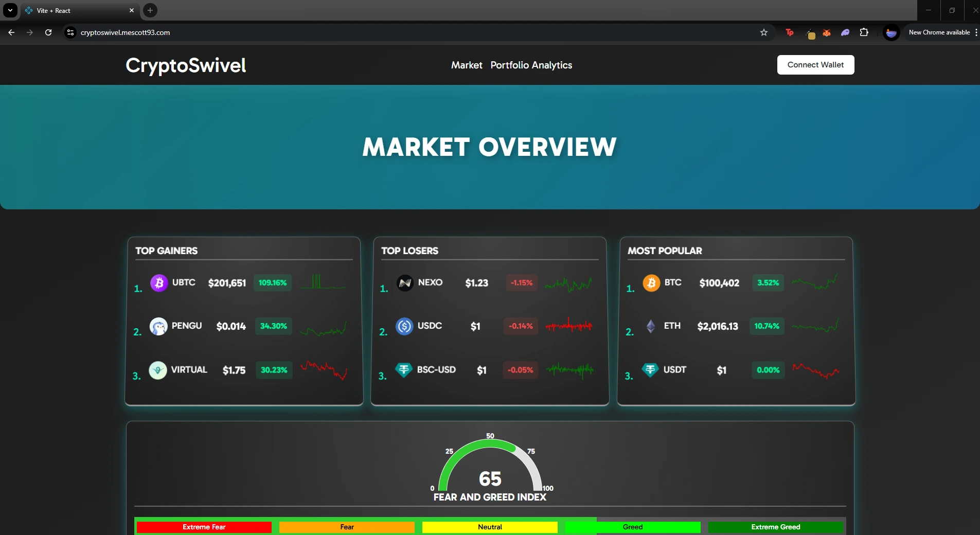Click NEXO -1.15% change badge
Image resolution: width=980 pixels, height=535 pixels.
(522, 283)
